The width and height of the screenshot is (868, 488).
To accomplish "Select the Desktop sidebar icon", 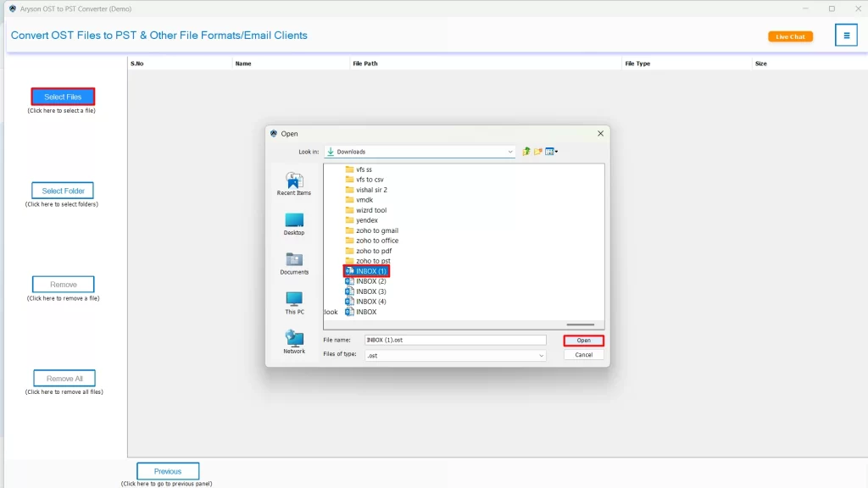I will coord(294,224).
